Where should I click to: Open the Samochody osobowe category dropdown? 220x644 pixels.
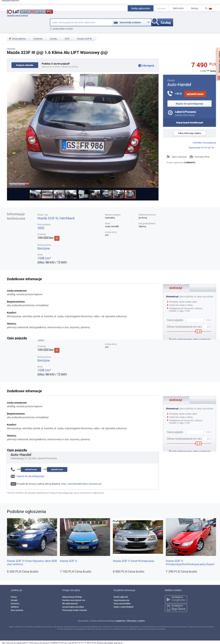[x=131, y=22]
